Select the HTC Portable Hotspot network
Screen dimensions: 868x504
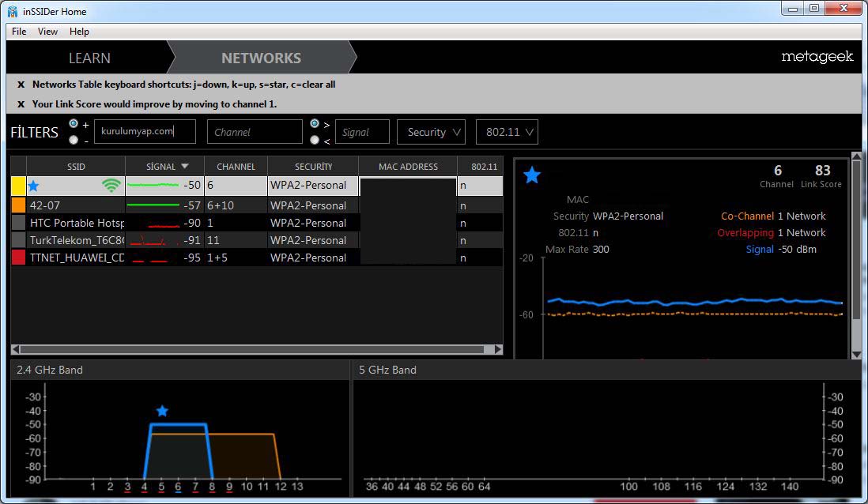point(257,223)
